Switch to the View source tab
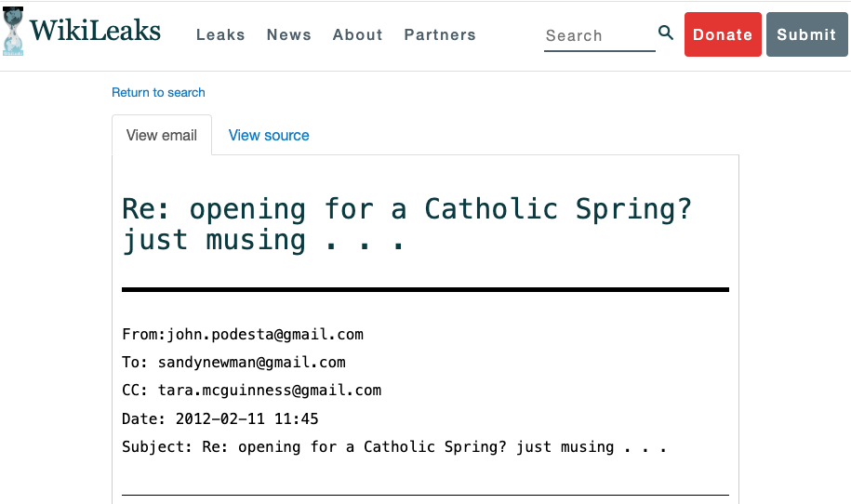 pyautogui.click(x=269, y=136)
